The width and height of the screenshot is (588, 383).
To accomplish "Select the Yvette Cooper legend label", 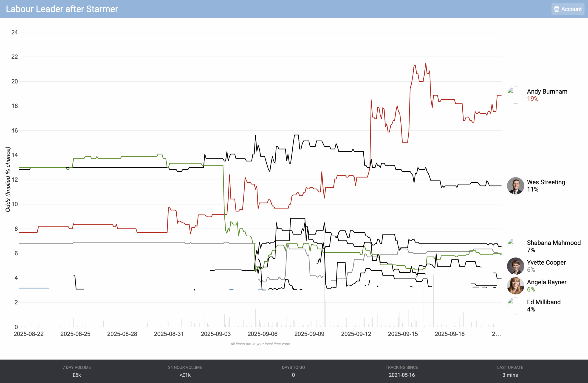I will click(x=546, y=262).
